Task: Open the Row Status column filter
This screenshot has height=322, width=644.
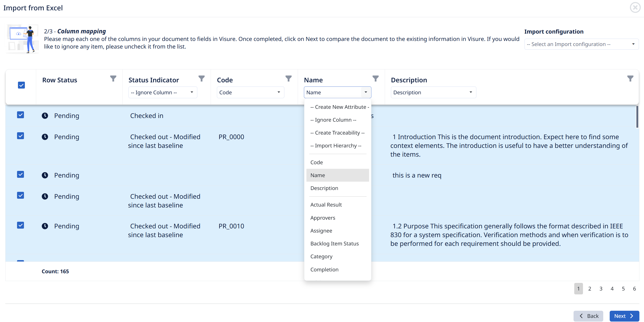Action: 113,79
